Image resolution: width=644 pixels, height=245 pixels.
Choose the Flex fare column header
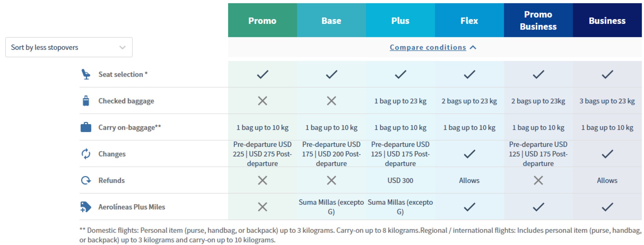pos(469,20)
